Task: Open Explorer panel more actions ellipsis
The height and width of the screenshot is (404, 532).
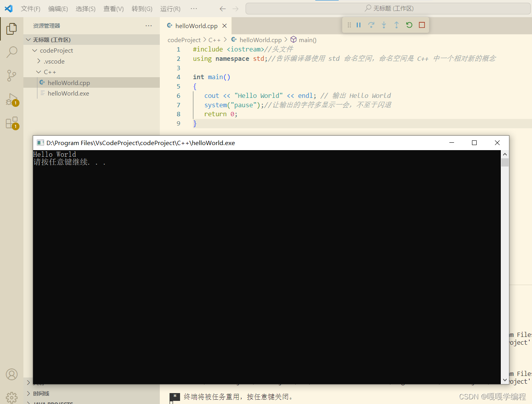Action: 148,26
